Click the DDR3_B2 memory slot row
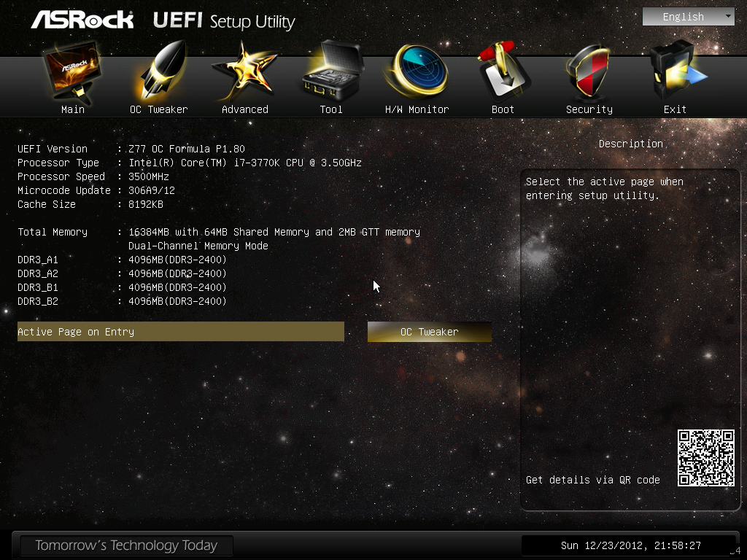Viewport: 747px width, 560px height. pyautogui.click(x=122, y=301)
